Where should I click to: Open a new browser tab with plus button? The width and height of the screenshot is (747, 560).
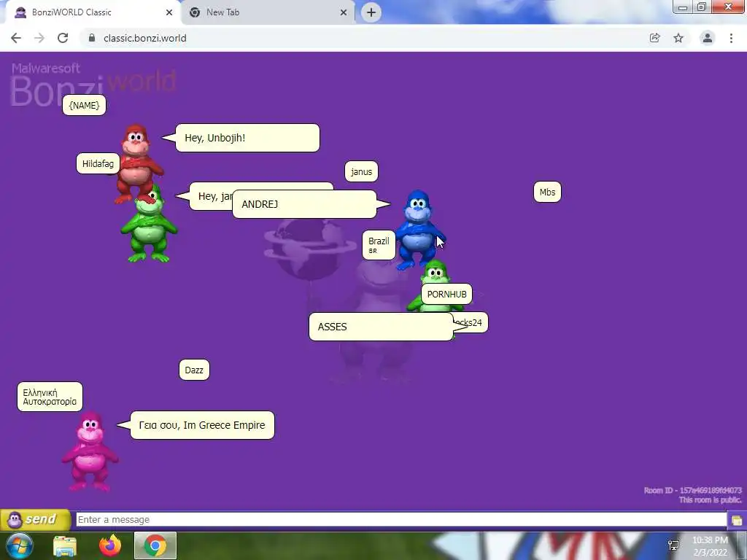tap(371, 12)
